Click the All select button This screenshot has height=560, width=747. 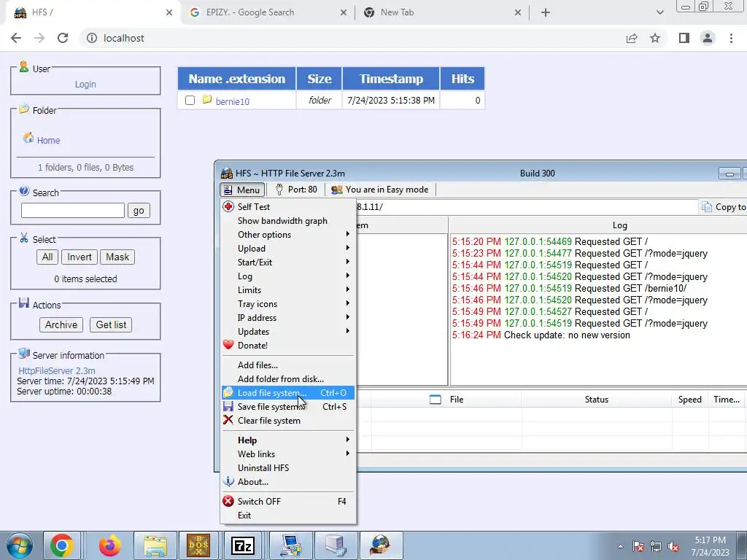pos(47,257)
